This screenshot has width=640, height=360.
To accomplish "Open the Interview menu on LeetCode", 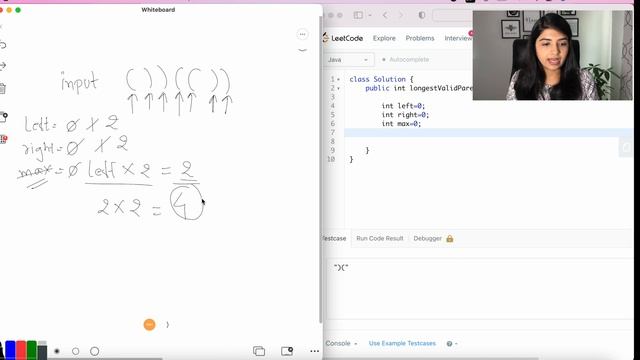I will coord(458,38).
